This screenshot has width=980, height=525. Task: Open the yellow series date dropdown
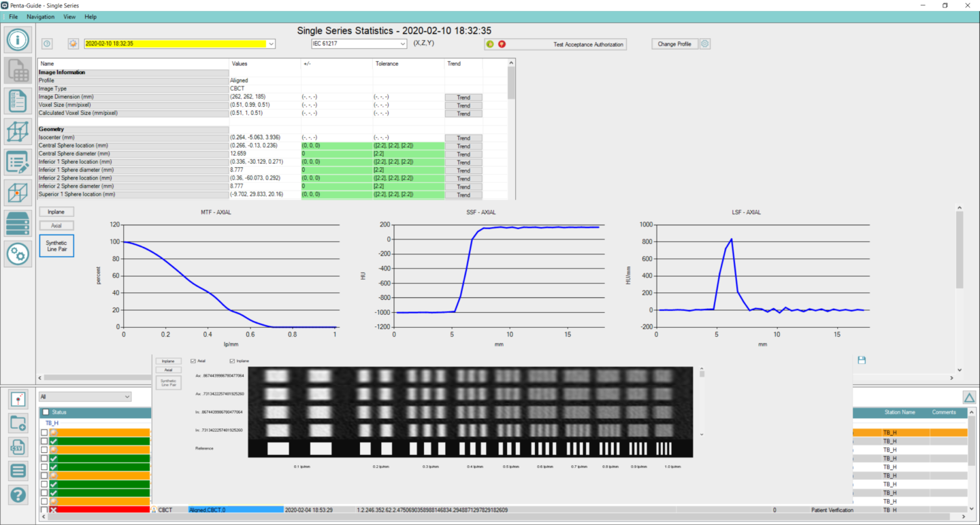(272, 44)
